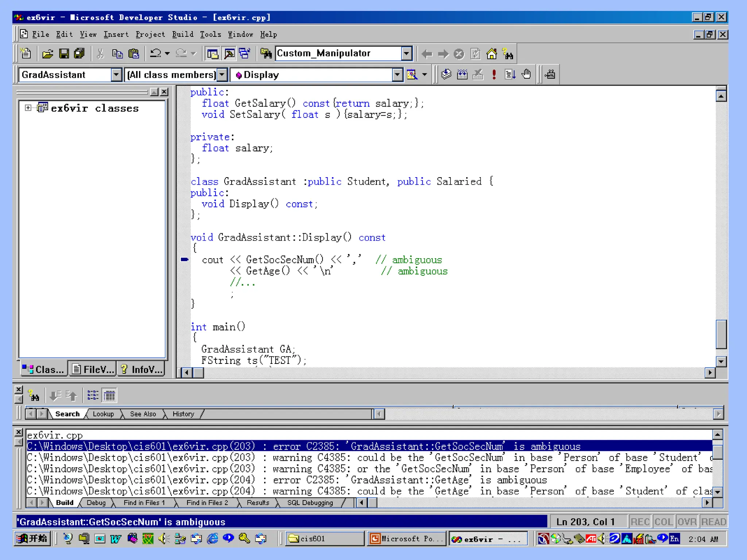Select the SQL Debugging tab
The image size is (747, 560).
click(310, 503)
